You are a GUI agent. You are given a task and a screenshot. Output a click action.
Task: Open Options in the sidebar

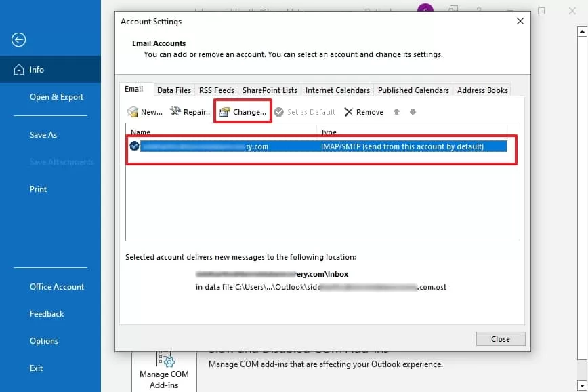(x=44, y=341)
